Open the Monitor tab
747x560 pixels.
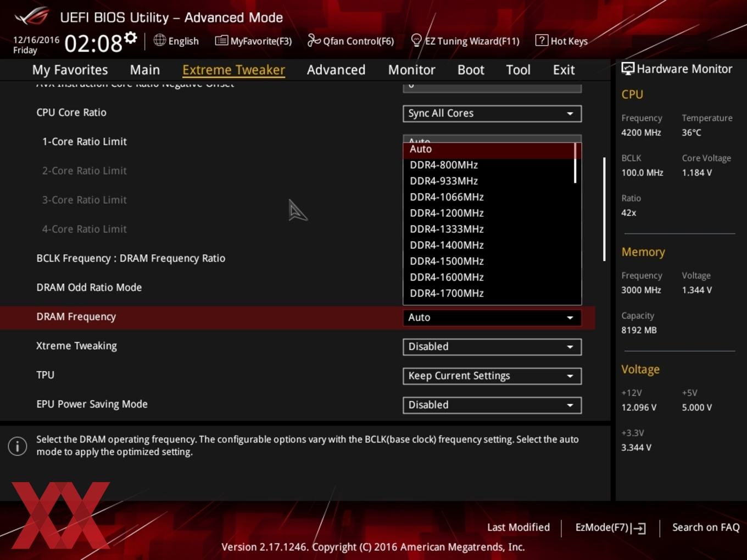[x=411, y=70]
